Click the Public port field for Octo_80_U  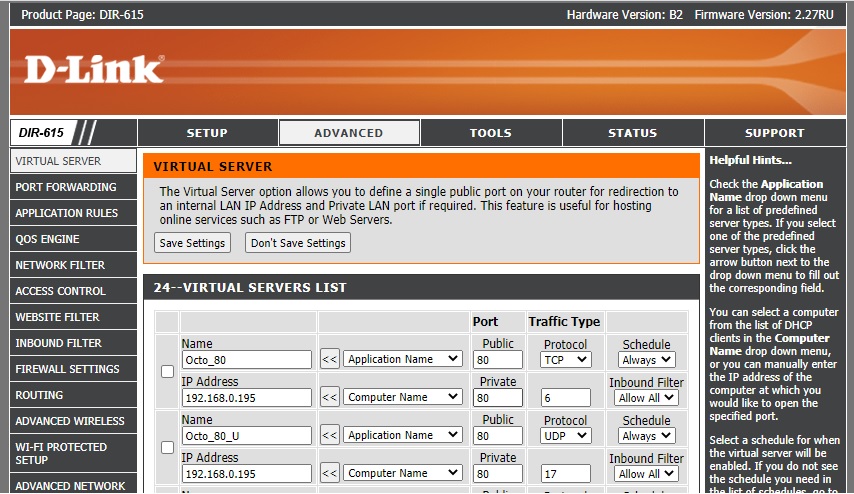tap(498, 436)
